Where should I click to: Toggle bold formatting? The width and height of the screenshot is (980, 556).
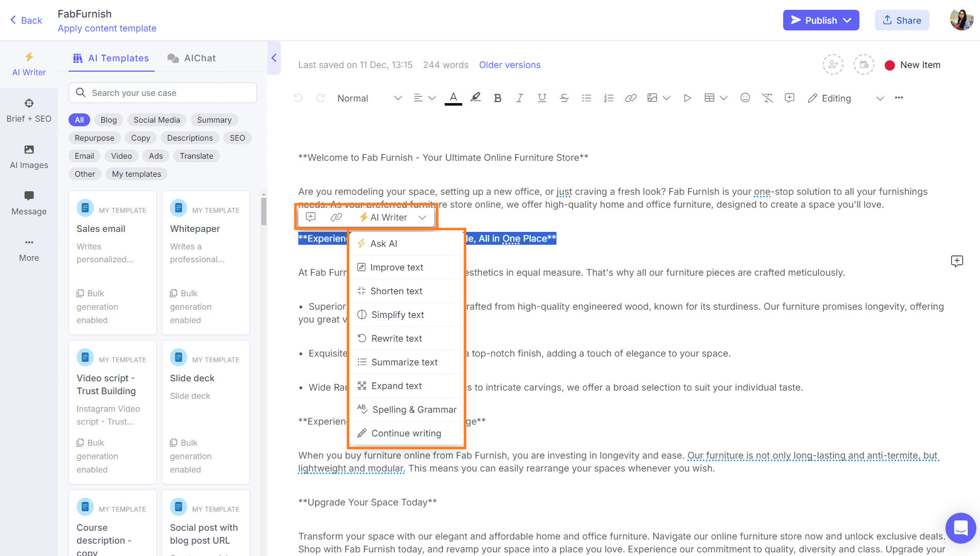pos(497,98)
